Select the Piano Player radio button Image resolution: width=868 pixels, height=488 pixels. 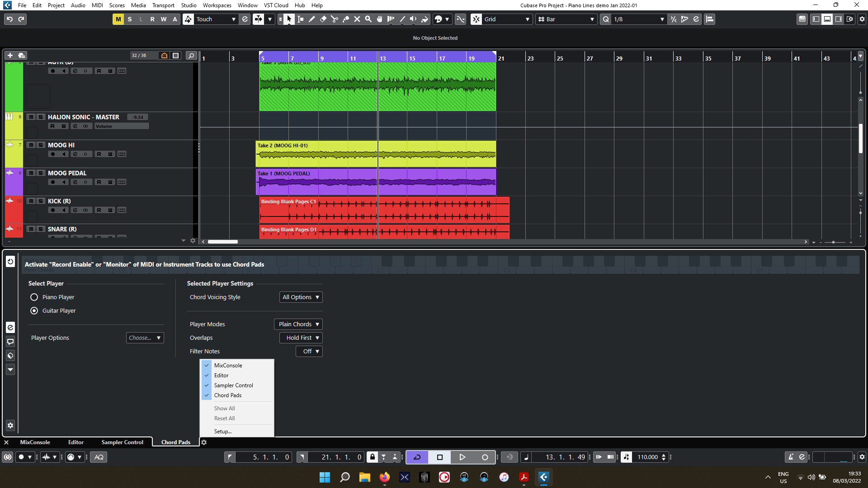(x=34, y=297)
